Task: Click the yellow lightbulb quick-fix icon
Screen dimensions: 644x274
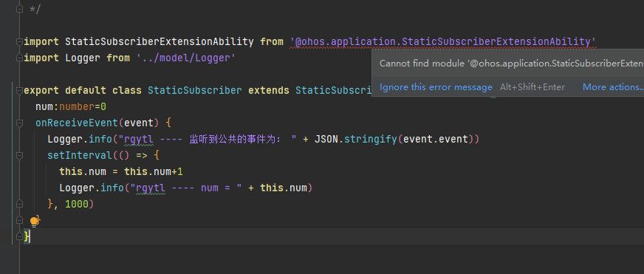Action: (35, 222)
